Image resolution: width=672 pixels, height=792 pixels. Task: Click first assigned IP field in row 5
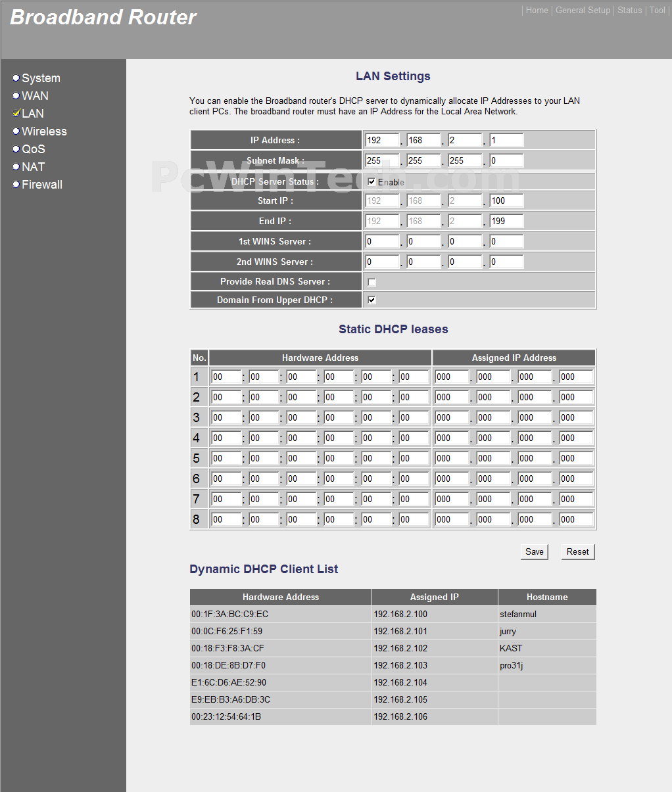[452, 458]
